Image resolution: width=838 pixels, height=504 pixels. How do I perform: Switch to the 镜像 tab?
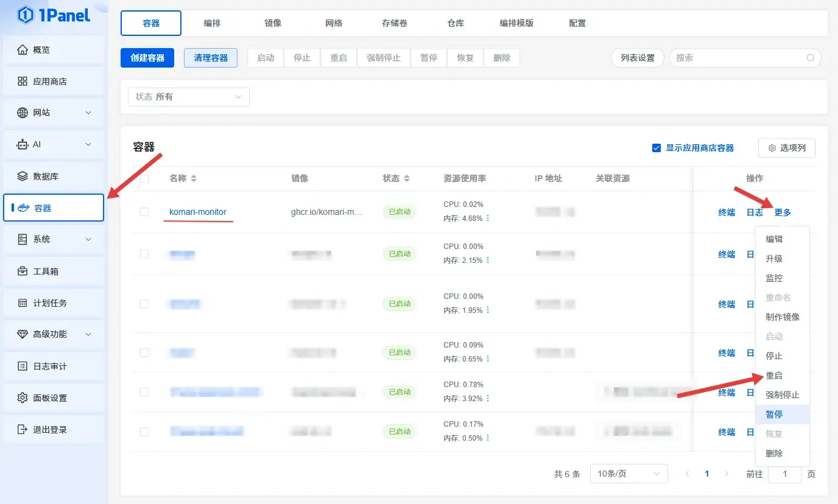coord(273,23)
